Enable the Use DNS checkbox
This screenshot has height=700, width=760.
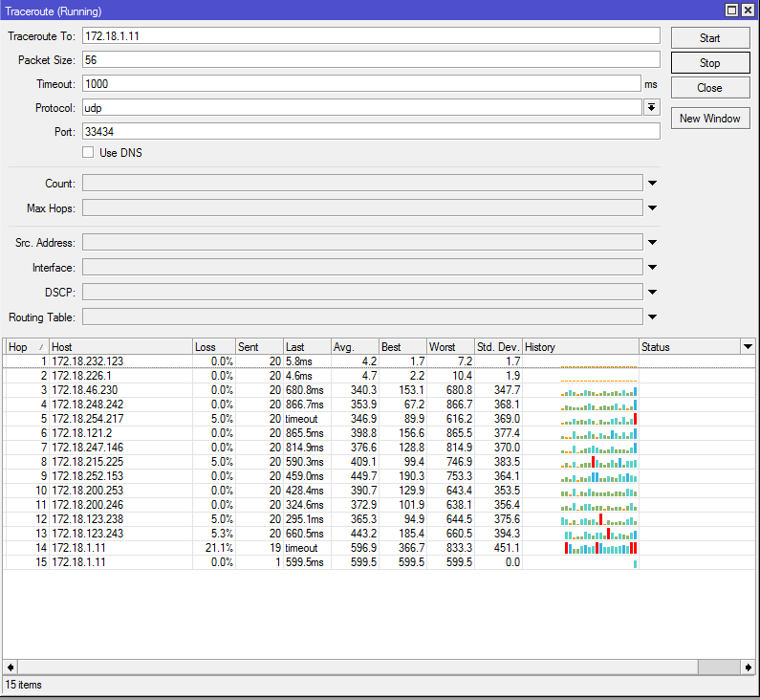pos(88,153)
